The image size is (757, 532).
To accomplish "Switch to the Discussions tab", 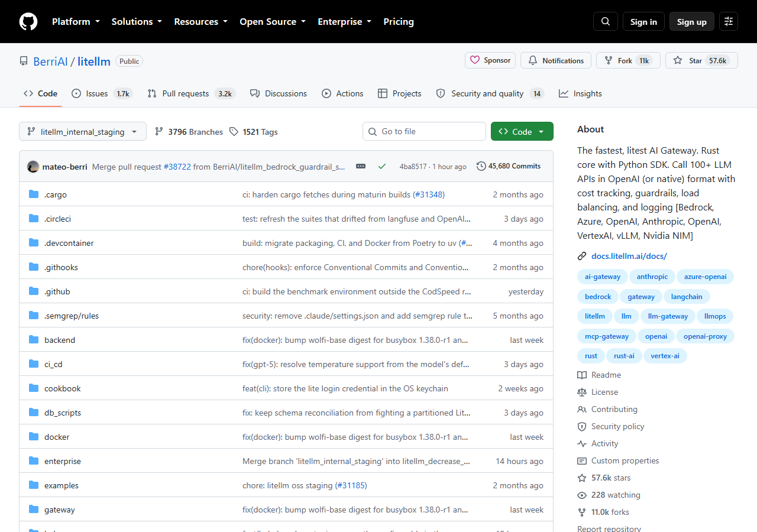I will (279, 93).
